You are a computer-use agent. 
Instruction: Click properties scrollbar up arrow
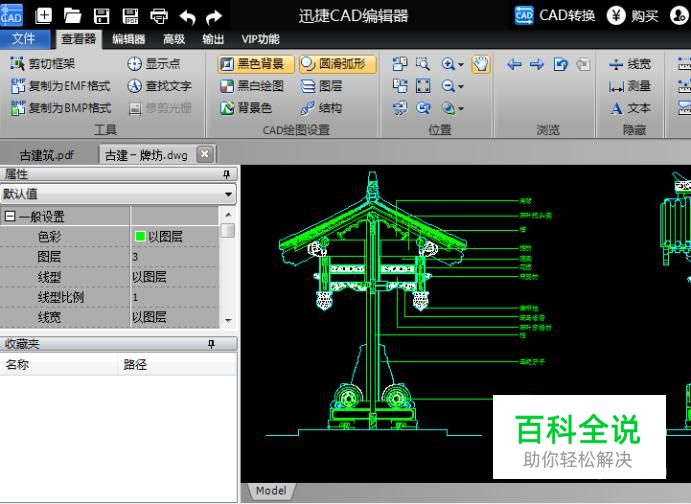click(x=228, y=215)
